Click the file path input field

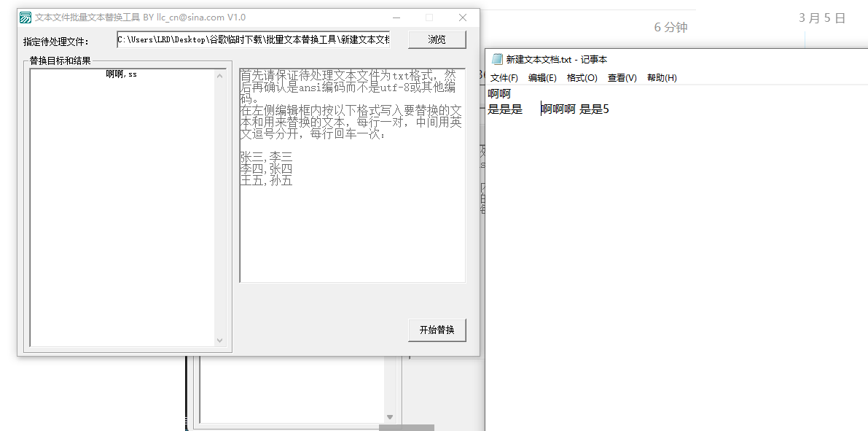(x=253, y=39)
